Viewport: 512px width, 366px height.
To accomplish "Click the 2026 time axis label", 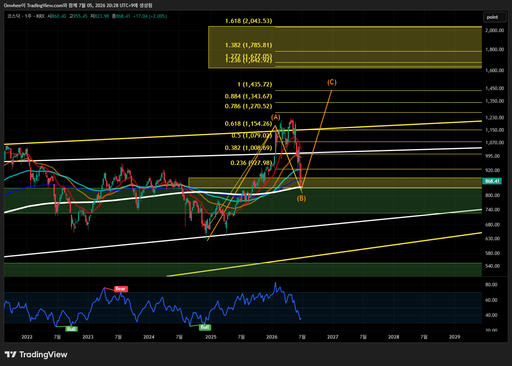I will (272, 337).
